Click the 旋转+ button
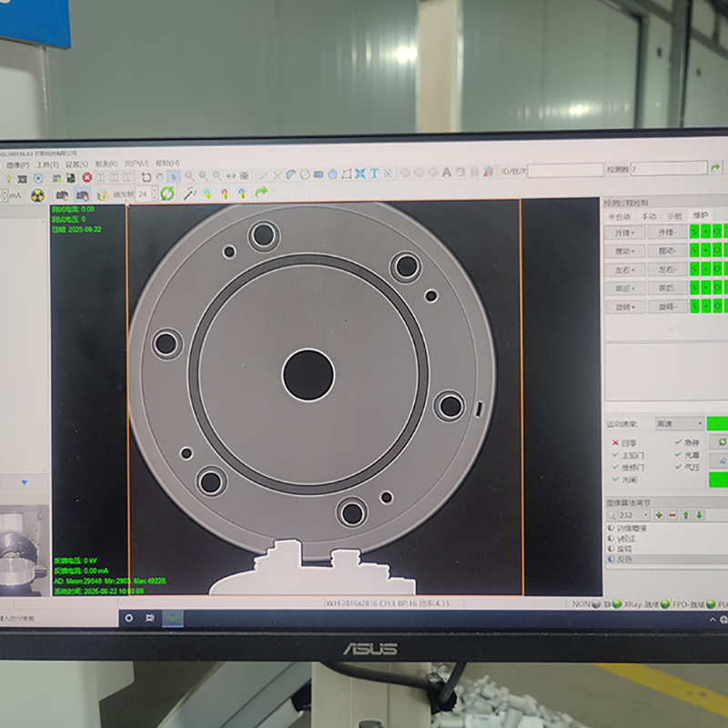This screenshot has width=728, height=728. (624, 307)
